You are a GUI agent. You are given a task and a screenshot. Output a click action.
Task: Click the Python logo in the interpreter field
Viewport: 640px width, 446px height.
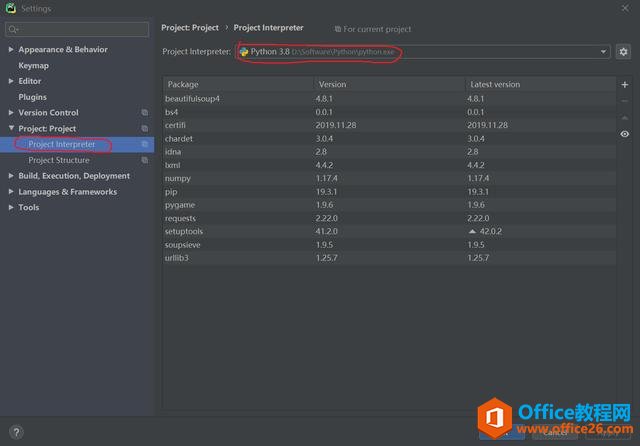pyautogui.click(x=244, y=52)
